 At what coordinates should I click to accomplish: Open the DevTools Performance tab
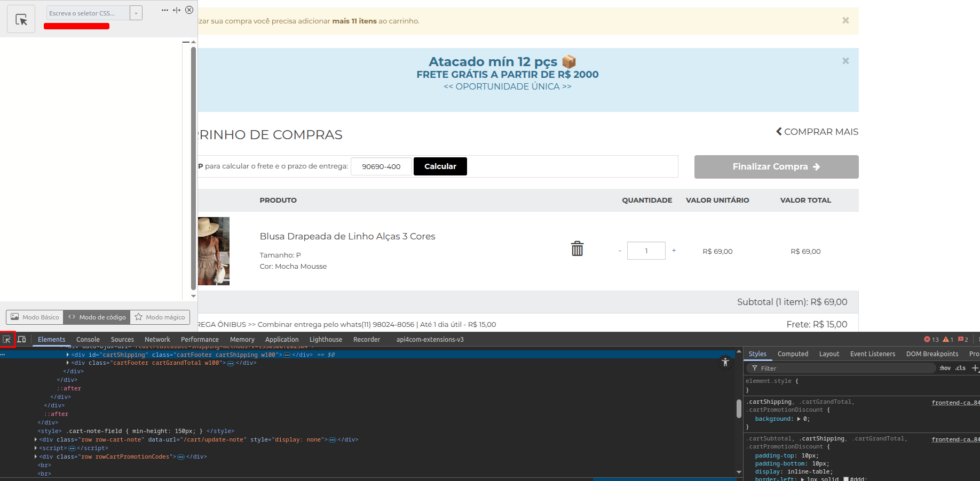pos(200,340)
